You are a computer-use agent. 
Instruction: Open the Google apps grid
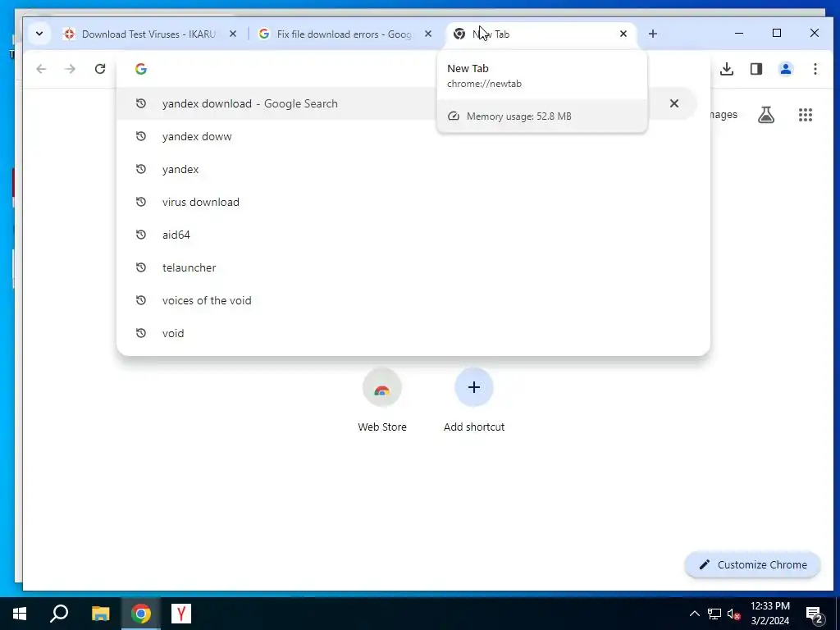click(806, 115)
